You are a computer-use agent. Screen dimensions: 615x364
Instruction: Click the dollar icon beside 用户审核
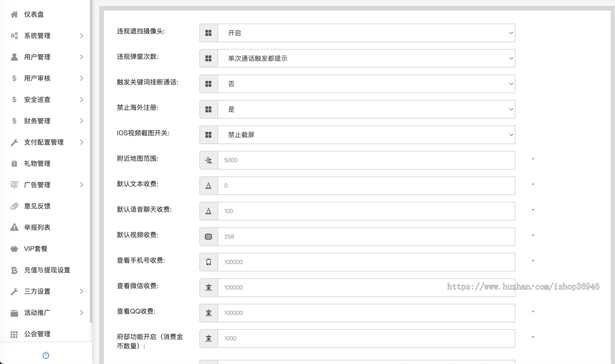[x=14, y=78]
